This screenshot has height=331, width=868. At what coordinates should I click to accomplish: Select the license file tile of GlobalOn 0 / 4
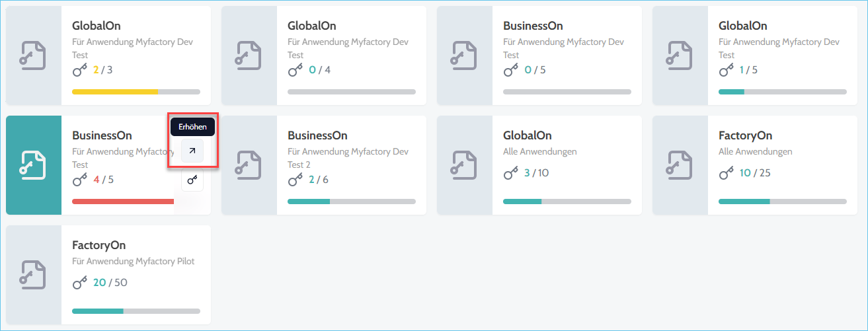[249, 55]
